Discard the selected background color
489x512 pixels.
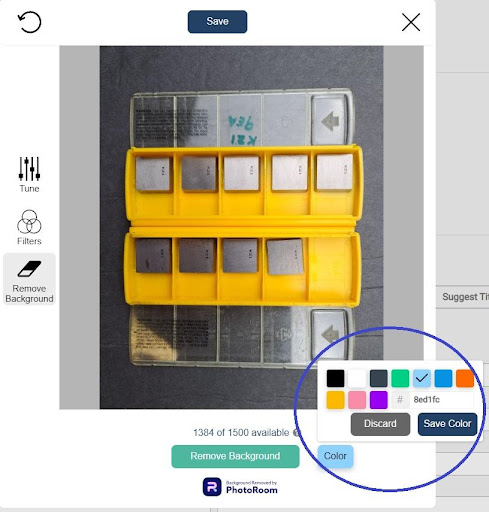(380, 424)
